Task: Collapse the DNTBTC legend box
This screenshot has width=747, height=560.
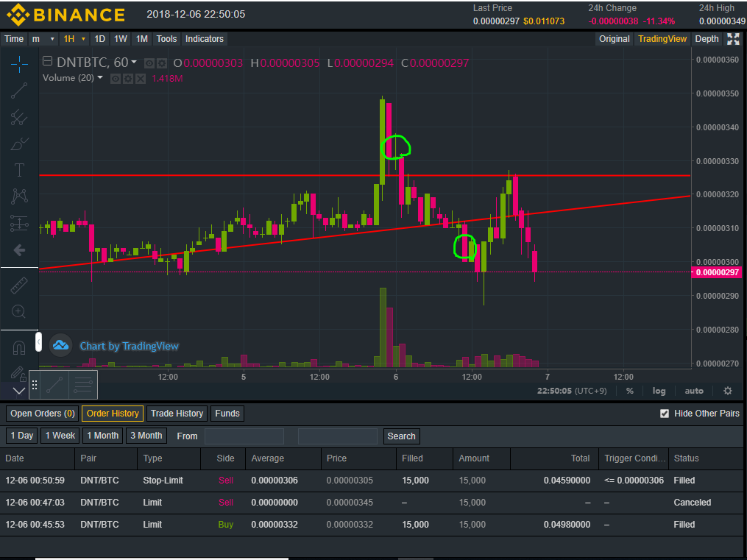Action: coord(48,63)
